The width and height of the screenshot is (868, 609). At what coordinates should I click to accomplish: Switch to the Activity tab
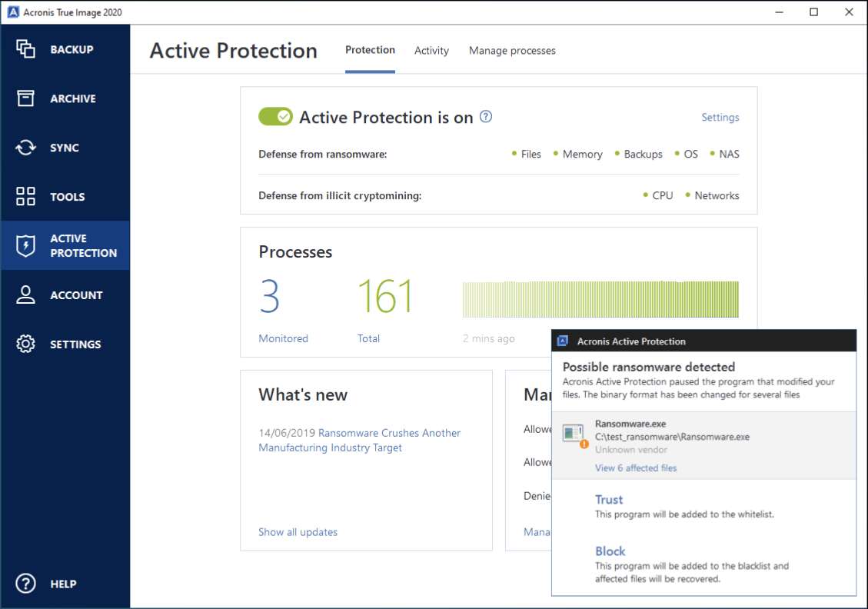coord(431,51)
